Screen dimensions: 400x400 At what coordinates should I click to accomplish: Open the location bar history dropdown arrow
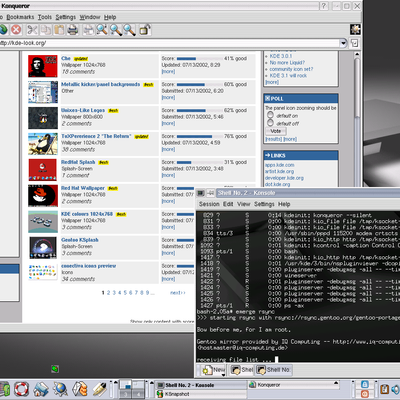point(343,43)
